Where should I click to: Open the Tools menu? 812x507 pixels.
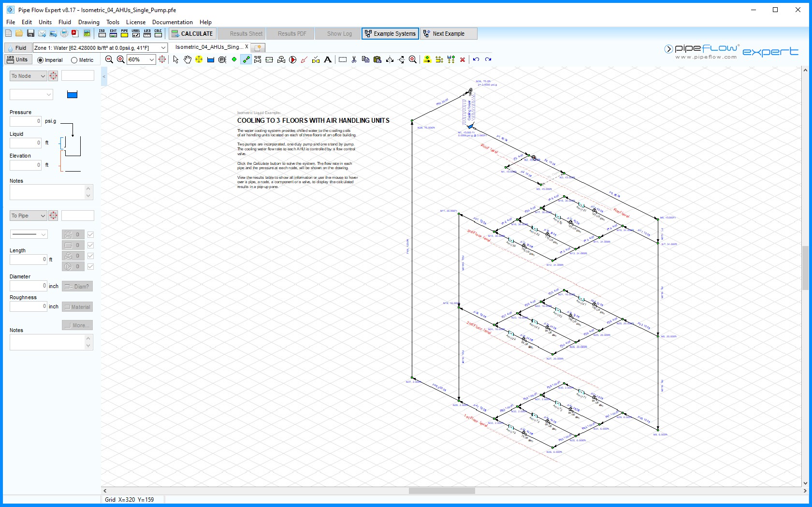[113, 22]
